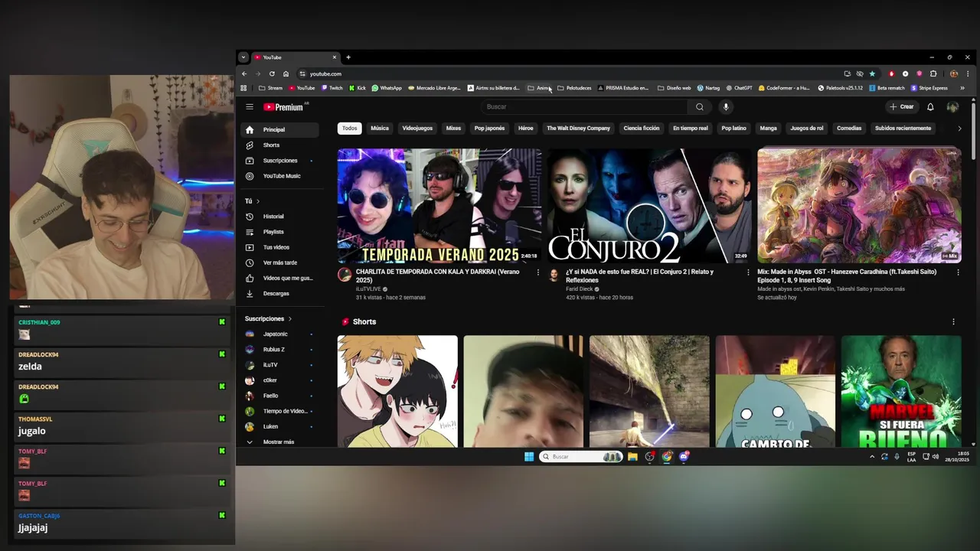Open liked videos (Videos que me gus...)

(279, 278)
